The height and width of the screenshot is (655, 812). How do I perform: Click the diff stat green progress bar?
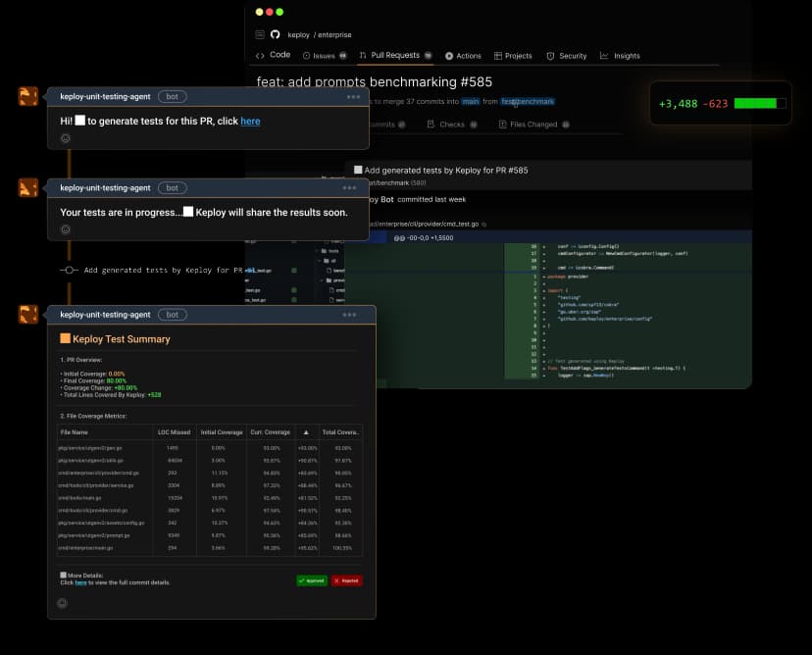[x=760, y=104]
